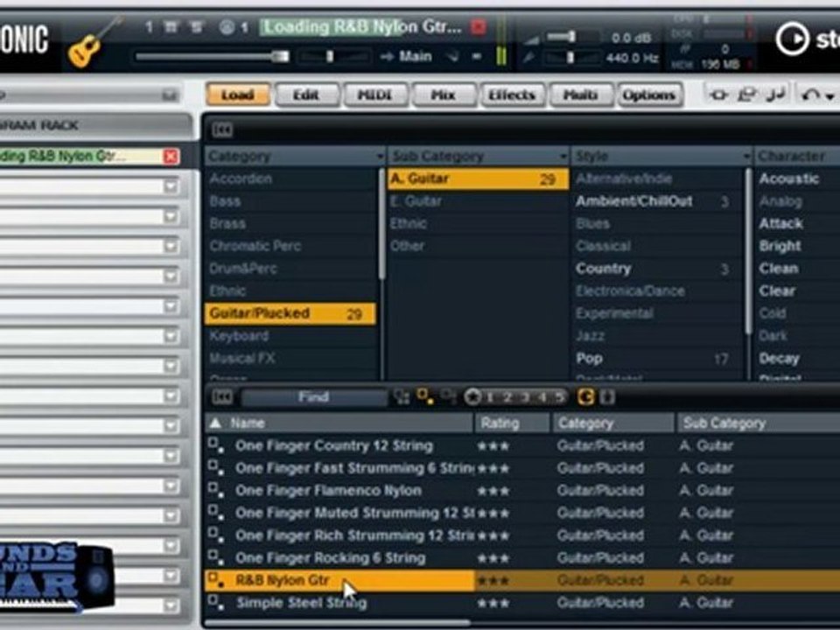Solo slot 1 with the S icon
This screenshot has height=630, width=840.
195,27
